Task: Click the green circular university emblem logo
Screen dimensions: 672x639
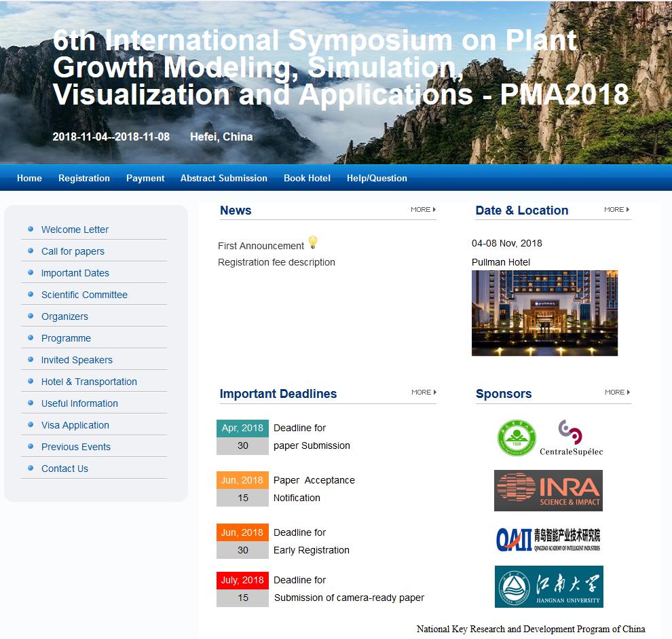Action: (x=517, y=438)
